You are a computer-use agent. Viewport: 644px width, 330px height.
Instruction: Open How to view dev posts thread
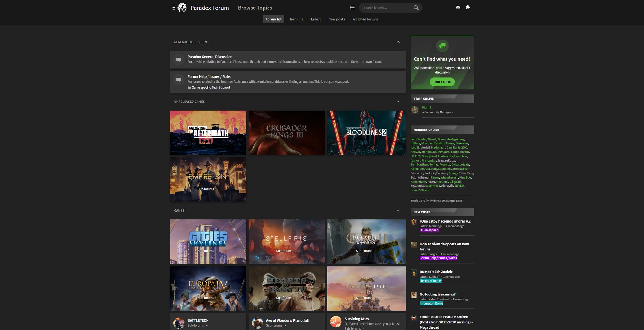444,247
